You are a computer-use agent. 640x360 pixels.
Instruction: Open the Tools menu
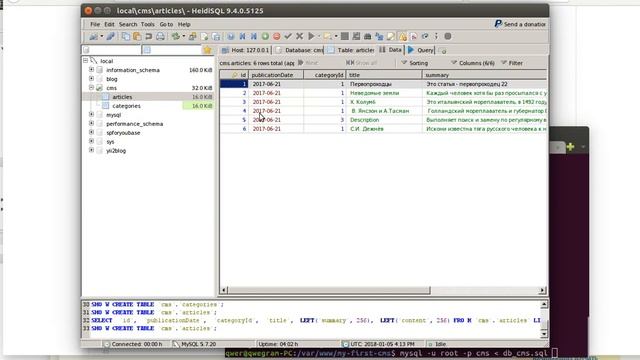(147, 24)
